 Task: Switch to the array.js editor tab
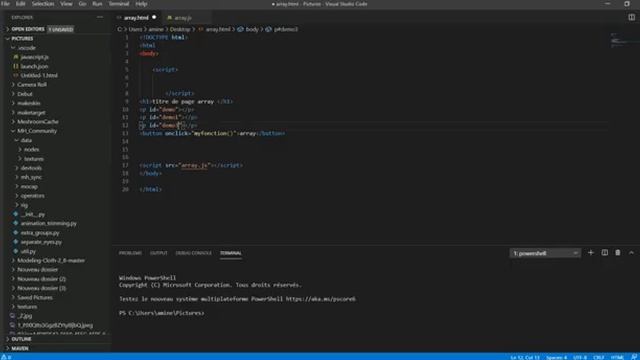[183, 18]
